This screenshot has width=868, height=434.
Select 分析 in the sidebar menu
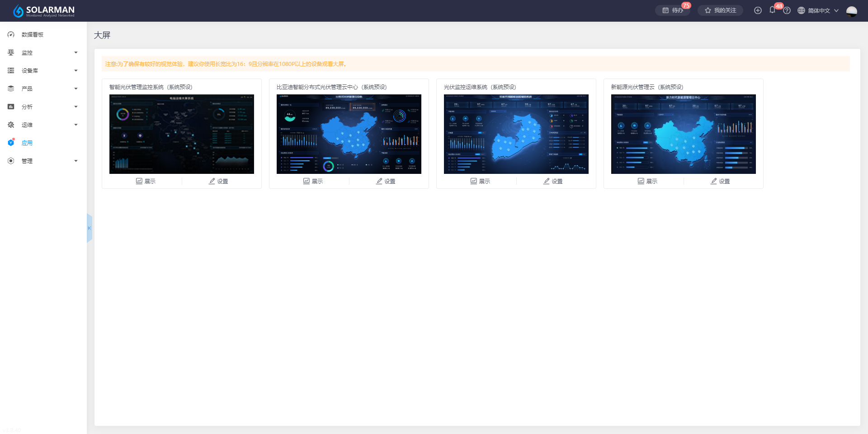27,107
